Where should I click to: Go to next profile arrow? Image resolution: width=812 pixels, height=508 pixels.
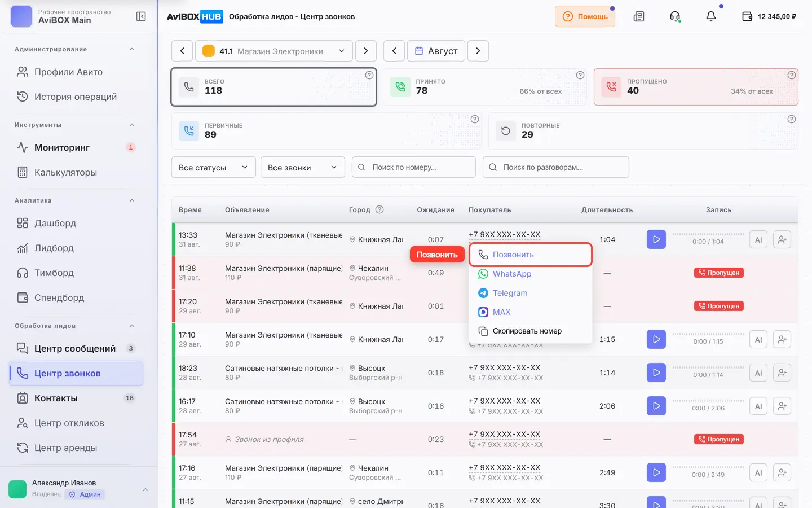(x=366, y=51)
